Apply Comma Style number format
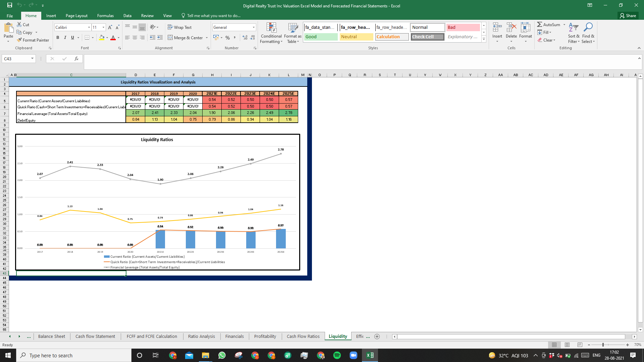 (x=235, y=38)
